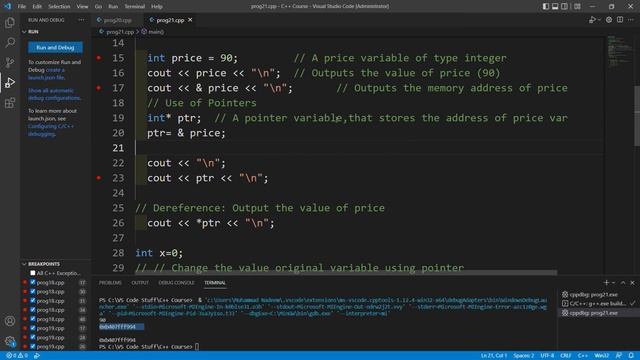
Task: Uncheck prog19.cpp line 17 breakpoint checkbox
Action: click(x=33, y=328)
